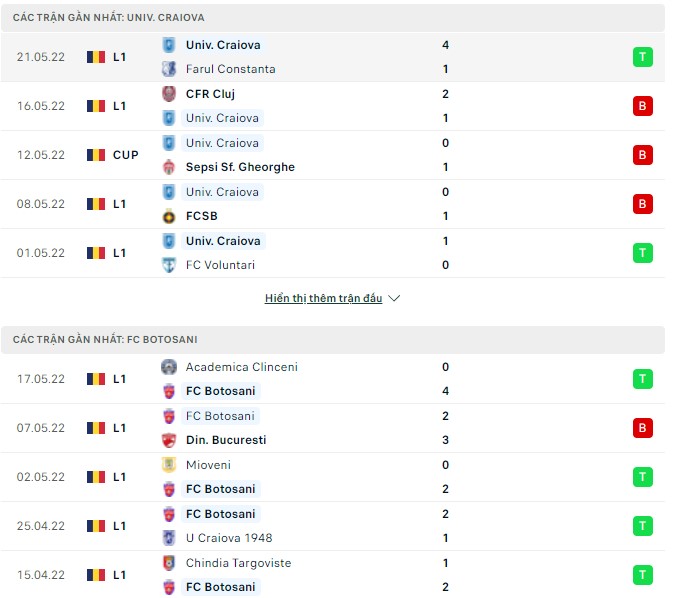Screen dimensions: 673x598
Task: Click the Farul Constanta team logo
Action: [169, 69]
